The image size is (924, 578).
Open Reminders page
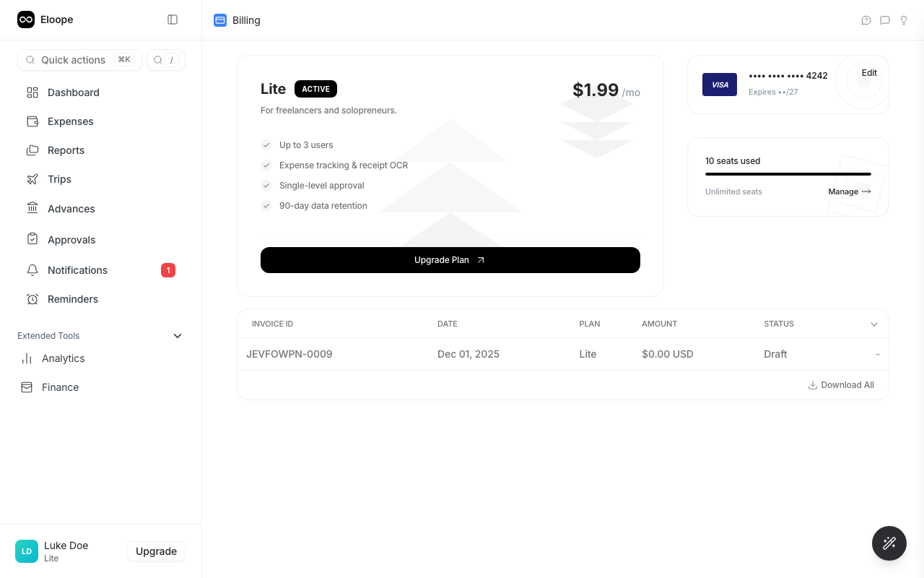101,299
